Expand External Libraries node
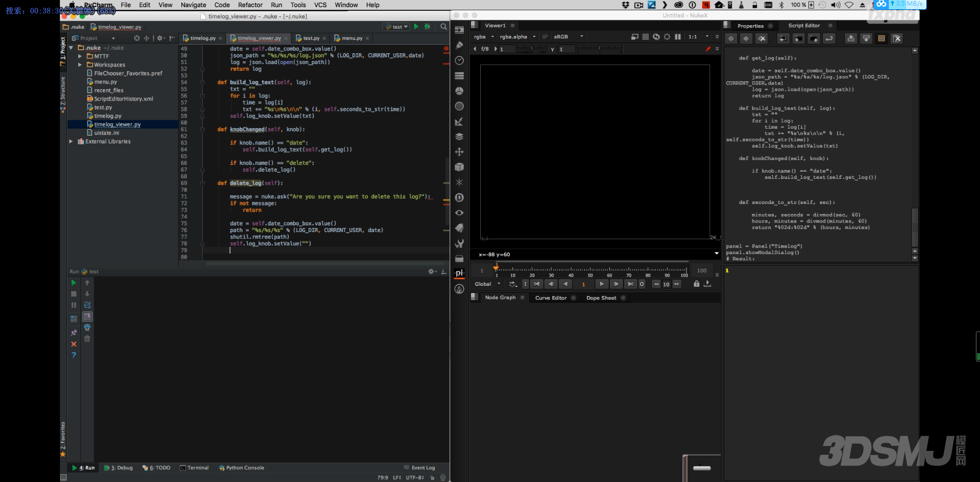Viewport: 980px width, 482px height. click(71, 141)
